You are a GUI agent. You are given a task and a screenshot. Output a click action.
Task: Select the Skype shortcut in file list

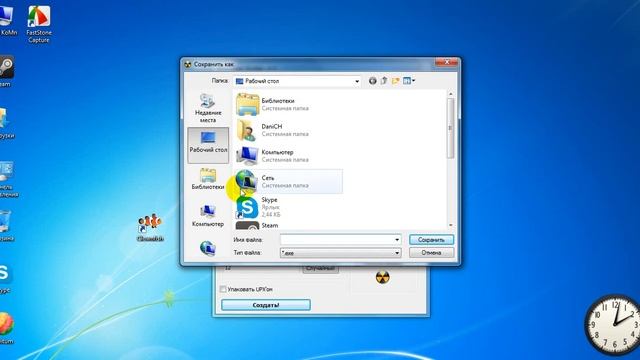[x=259, y=207]
